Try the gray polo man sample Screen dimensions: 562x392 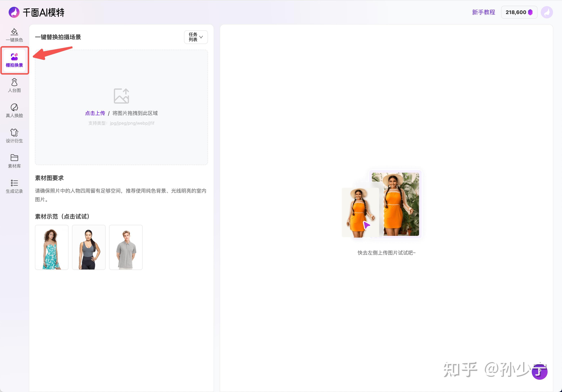click(x=126, y=247)
